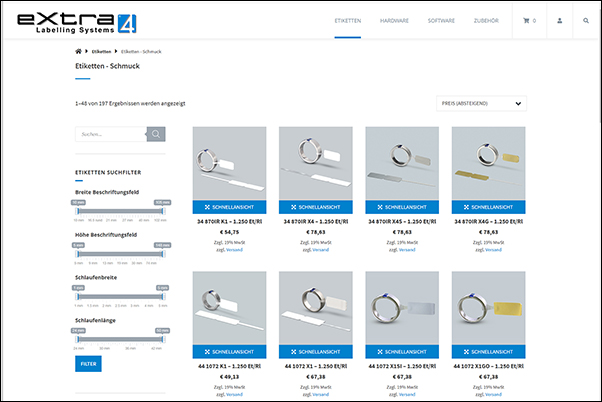Click the header search magnifier icon

tap(585, 20)
